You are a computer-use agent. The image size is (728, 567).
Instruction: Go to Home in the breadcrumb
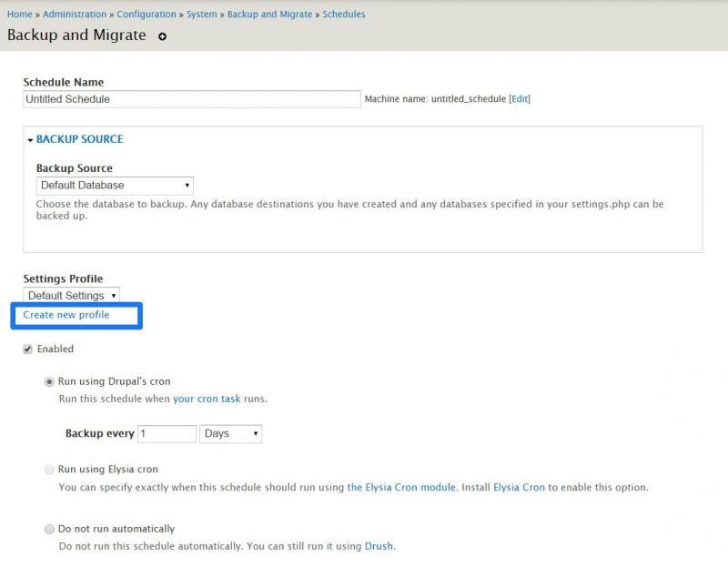[x=19, y=15]
